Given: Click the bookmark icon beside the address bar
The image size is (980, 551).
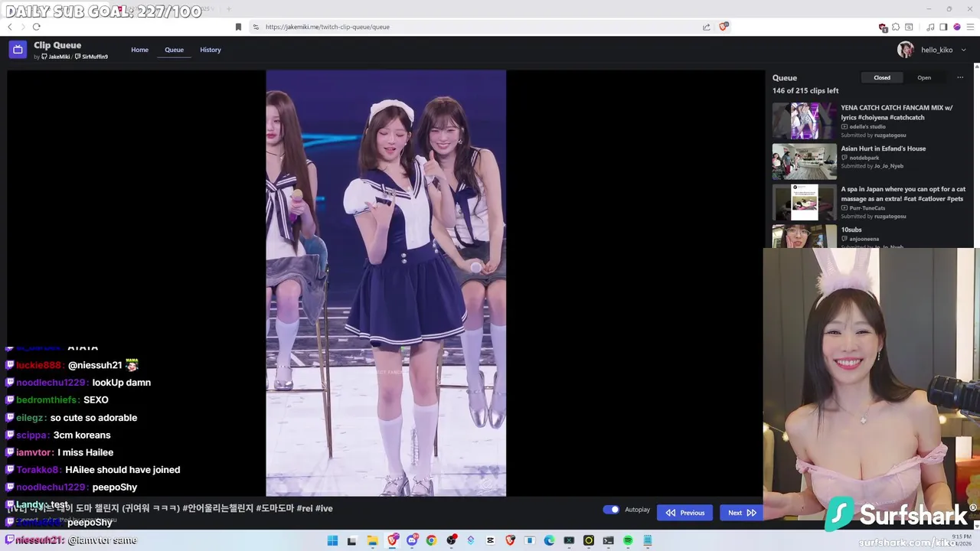Looking at the screenshot, I should [238, 27].
